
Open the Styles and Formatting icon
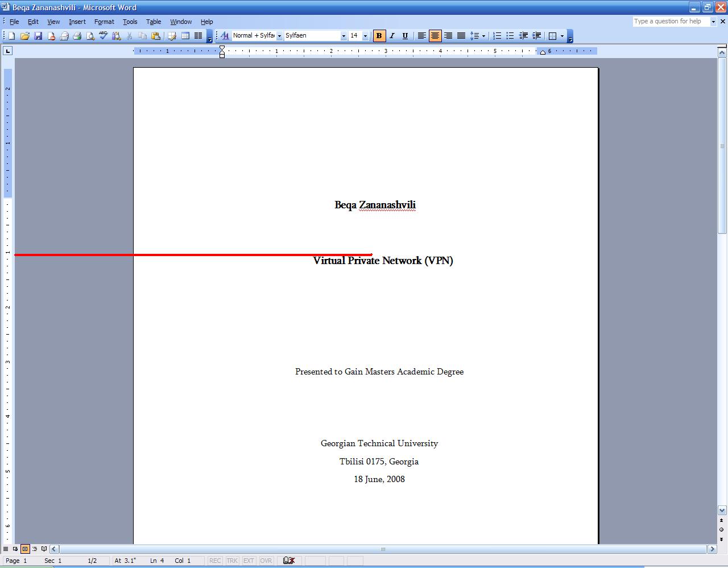225,36
